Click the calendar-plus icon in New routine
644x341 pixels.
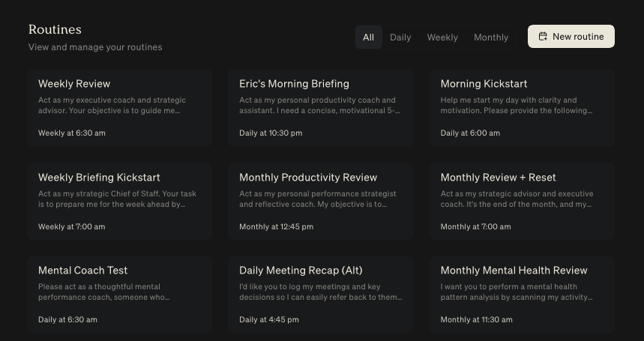coord(543,37)
